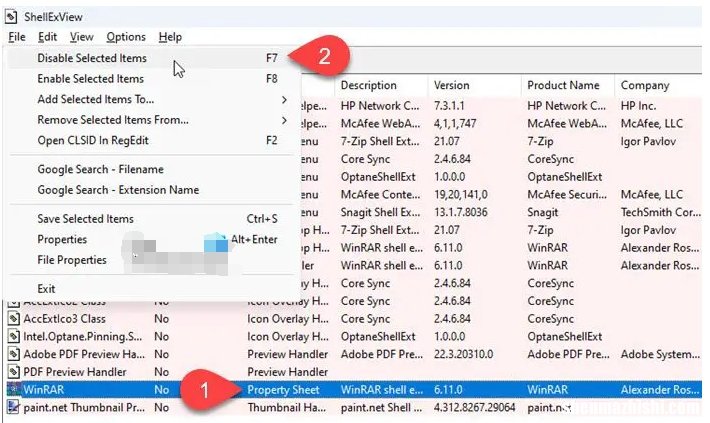The width and height of the screenshot is (710, 423).
Task: Select the highlighted WinRAR entry name
Action: (x=43, y=389)
